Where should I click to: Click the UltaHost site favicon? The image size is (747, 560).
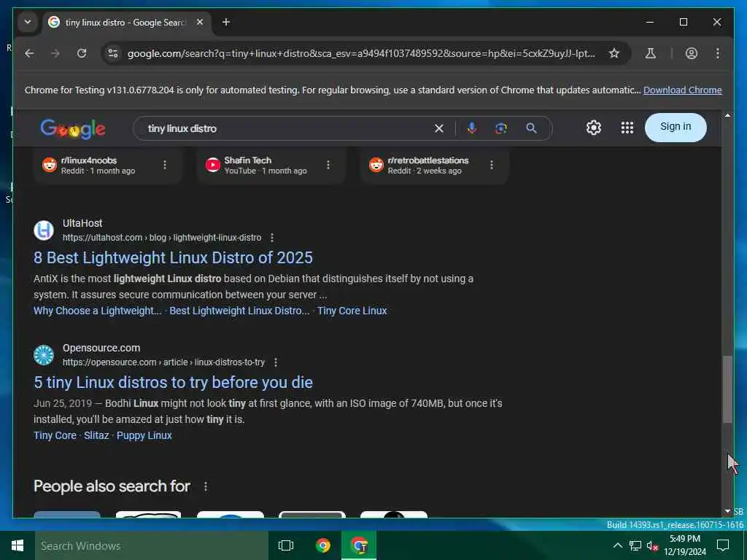pyautogui.click(x=44, y=230)
